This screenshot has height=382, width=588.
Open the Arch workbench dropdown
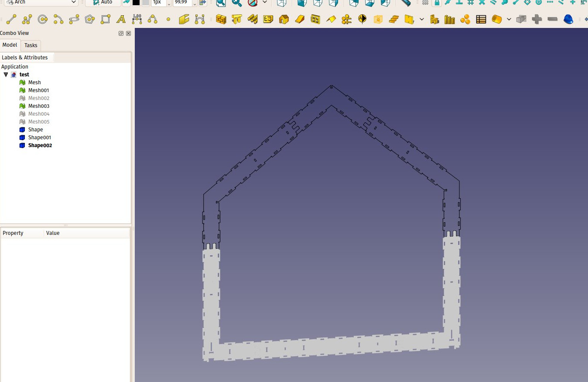pyautogui.click(x=41, y=2)
